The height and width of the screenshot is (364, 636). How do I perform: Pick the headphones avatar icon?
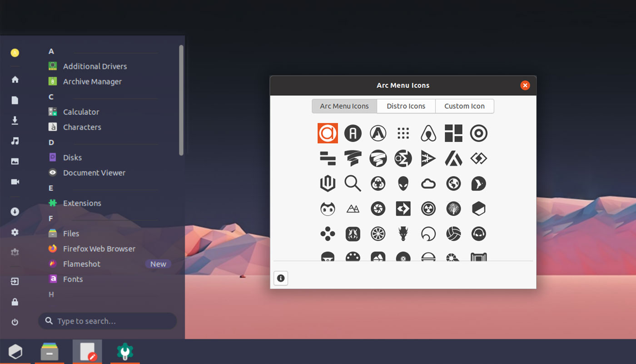pos(478,233)
